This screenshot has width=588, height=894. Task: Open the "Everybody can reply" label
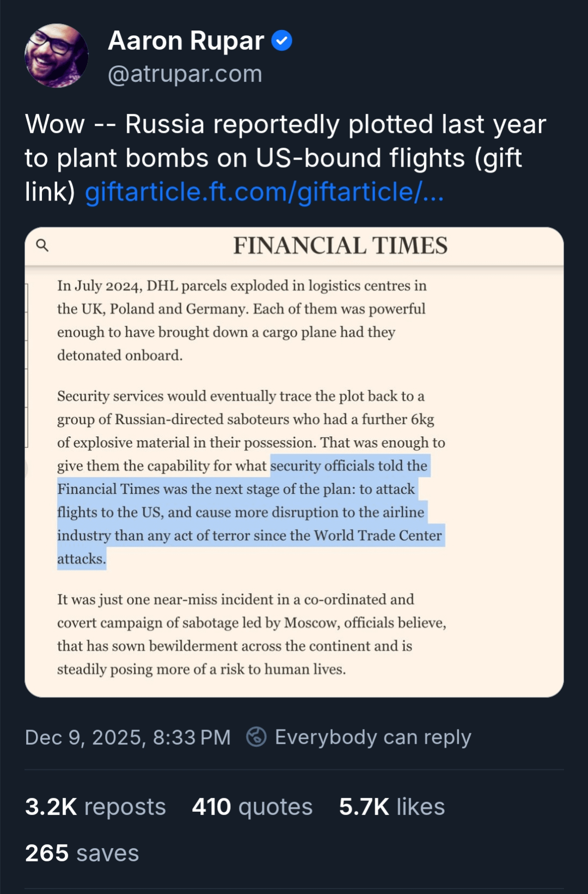[373, 737]
